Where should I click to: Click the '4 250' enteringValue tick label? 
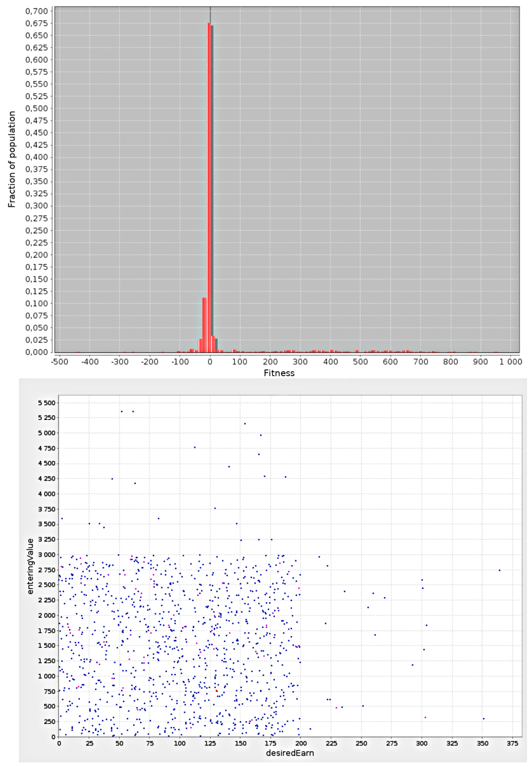click(x=47, y=478)
